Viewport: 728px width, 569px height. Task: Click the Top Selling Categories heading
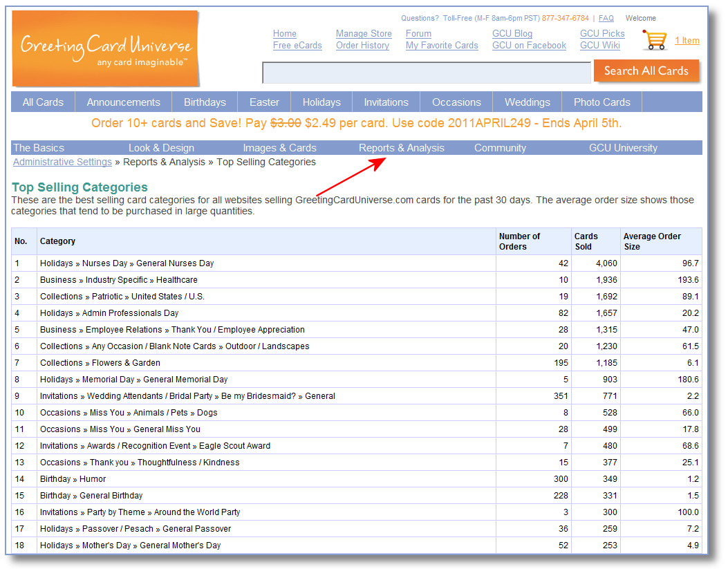click(x=80, y=187)
